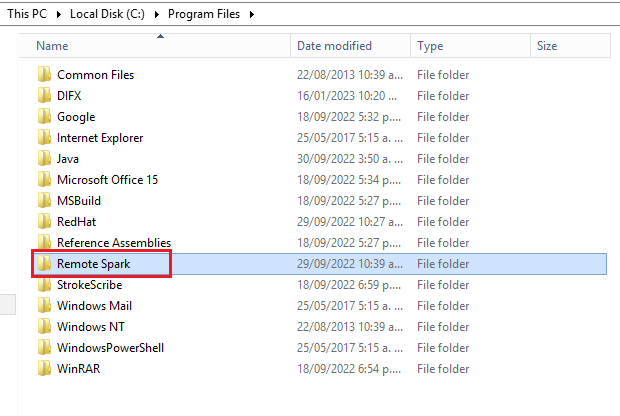620x416 pixels.
Task: Go to Local Disk (C:) breadcrumb
Action: pos(107,14)
